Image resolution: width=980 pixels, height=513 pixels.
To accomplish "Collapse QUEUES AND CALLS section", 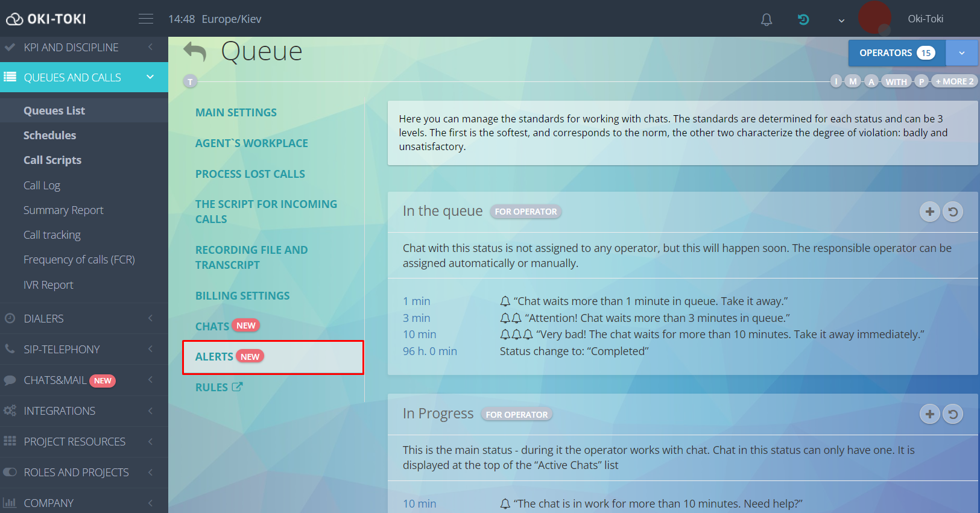I will tap(84, 77).
